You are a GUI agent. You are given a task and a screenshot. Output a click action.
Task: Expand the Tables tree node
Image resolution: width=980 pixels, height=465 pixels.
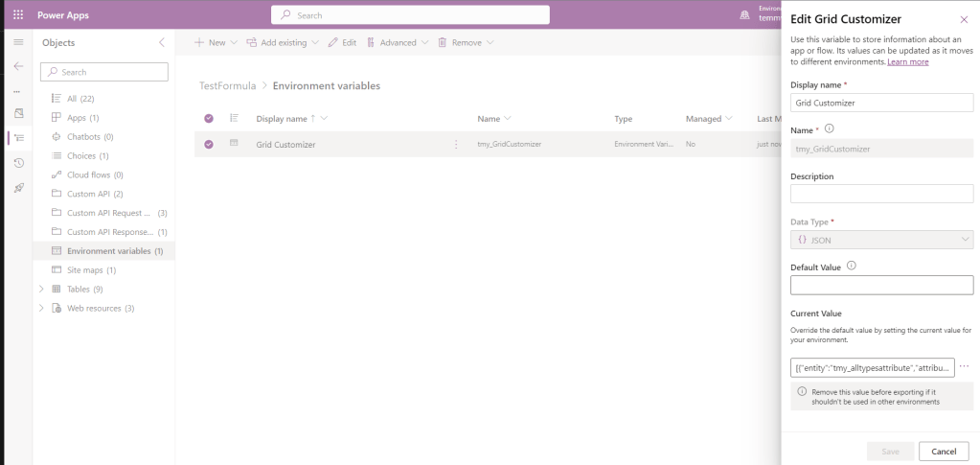(x=42, y=290)
